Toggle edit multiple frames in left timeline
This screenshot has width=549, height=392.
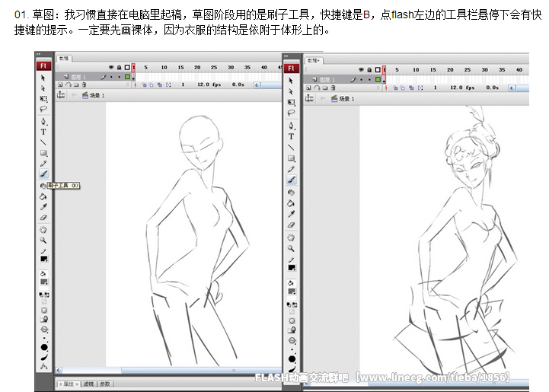click(160, 84)
